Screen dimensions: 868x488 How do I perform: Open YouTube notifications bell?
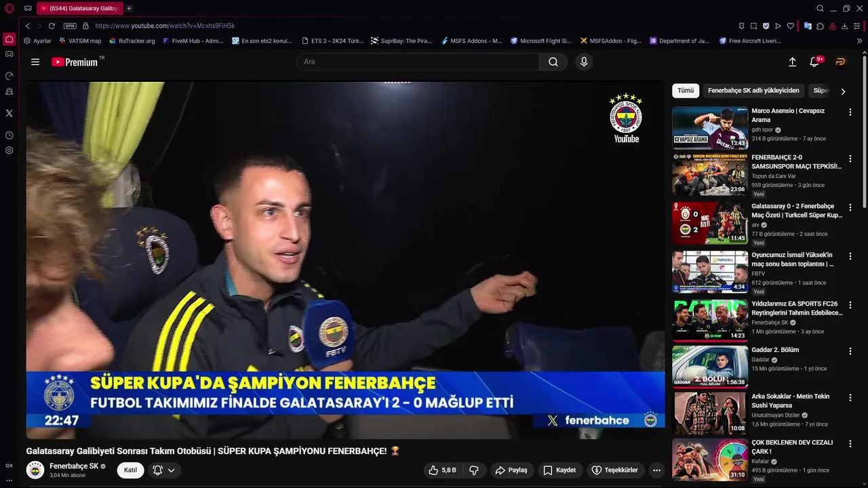tap(814, 62)
